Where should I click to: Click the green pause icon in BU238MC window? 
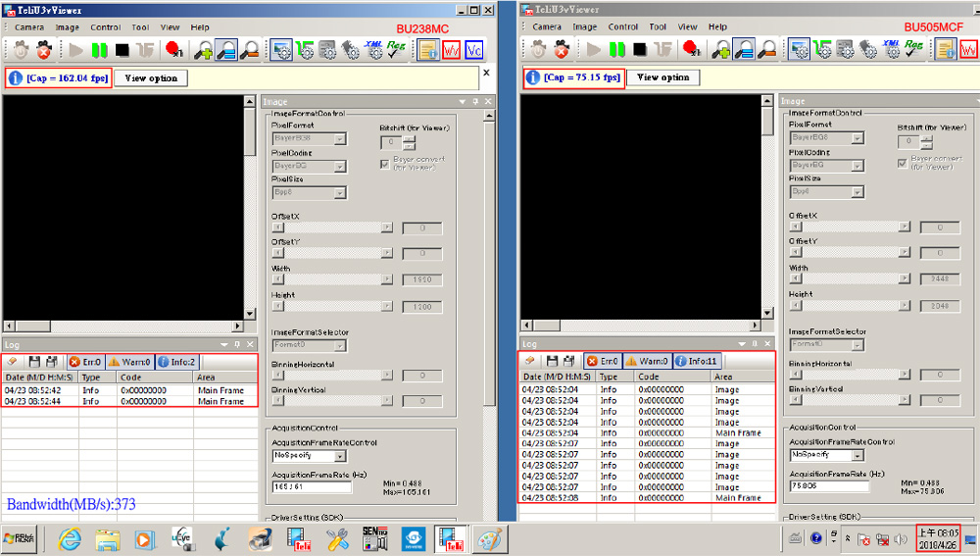(x=99, y=49)
